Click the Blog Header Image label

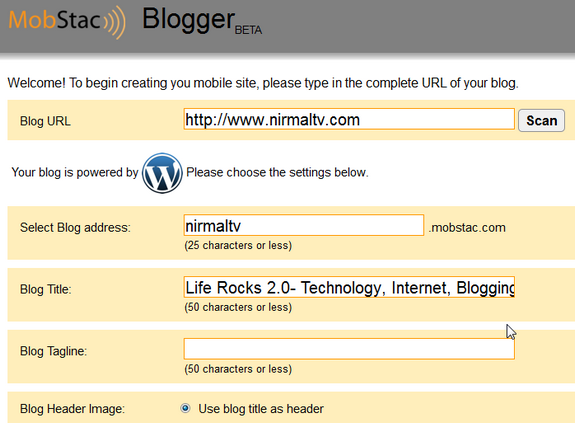(73, 409)
